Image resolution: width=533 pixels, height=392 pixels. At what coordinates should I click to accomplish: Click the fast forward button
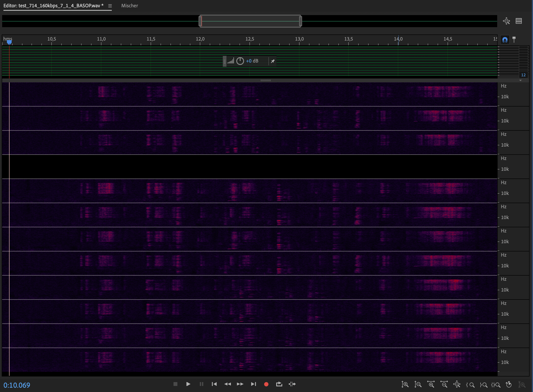[240, 384]
